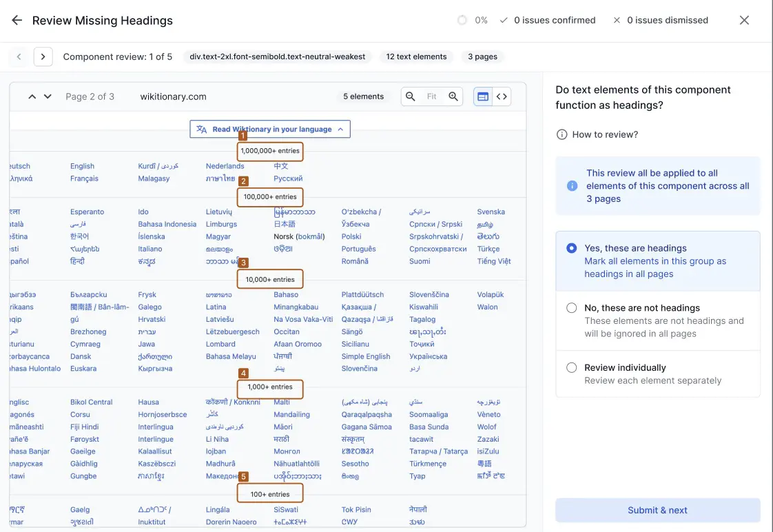Advance with the next component chevron
The image size is (773, 532).
tap(43, 57)
